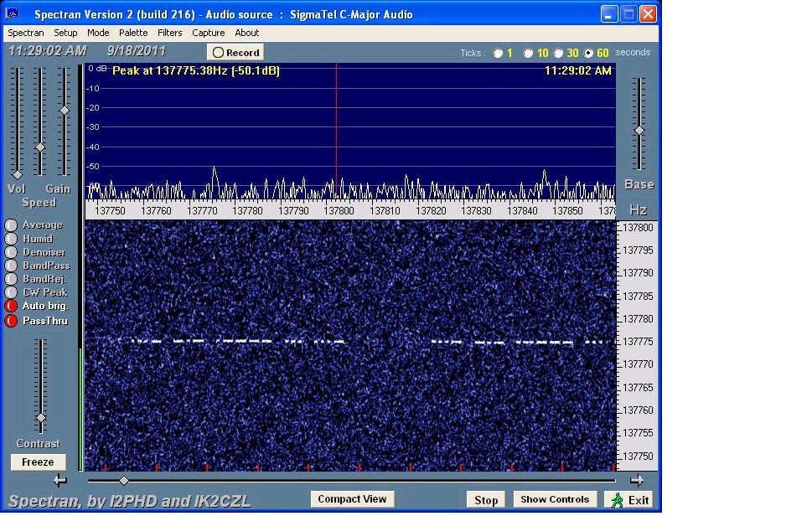Disable Auto brig. option
The width and height of the screenshot is (812, 516).
(x=11, y=306)
